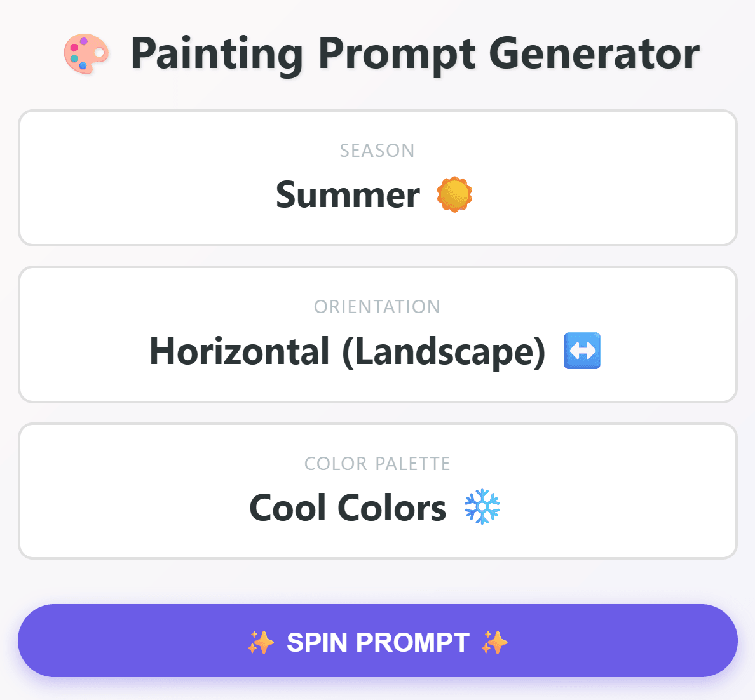Click the paint palette icon in the title
Viewport: 755px width, 700px height.
click(86, 54)
